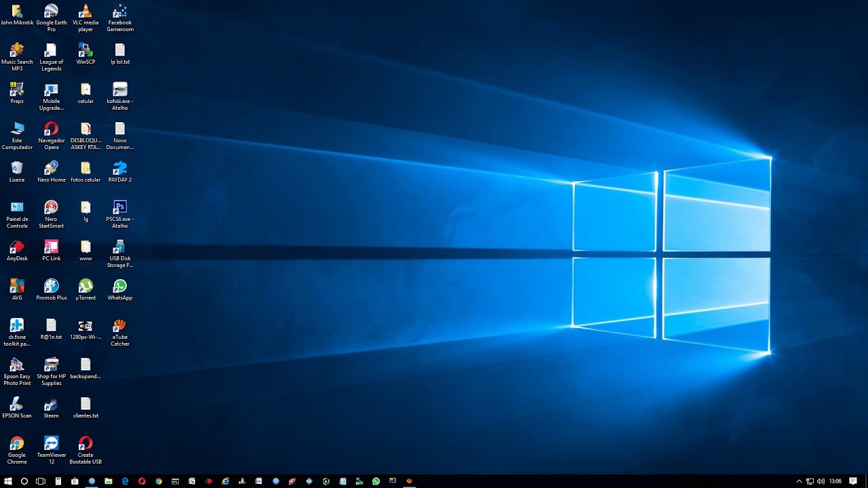Show hidden system tray icons

point(799,481)
